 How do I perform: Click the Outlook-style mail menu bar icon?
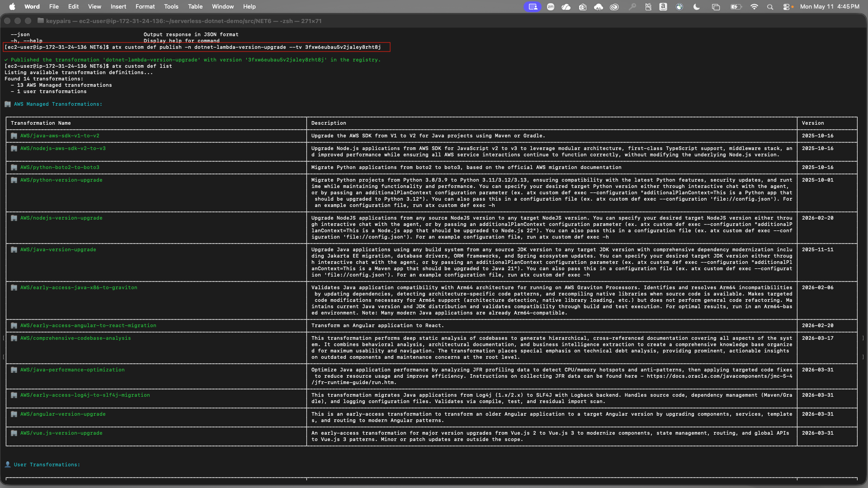[582, 7]
